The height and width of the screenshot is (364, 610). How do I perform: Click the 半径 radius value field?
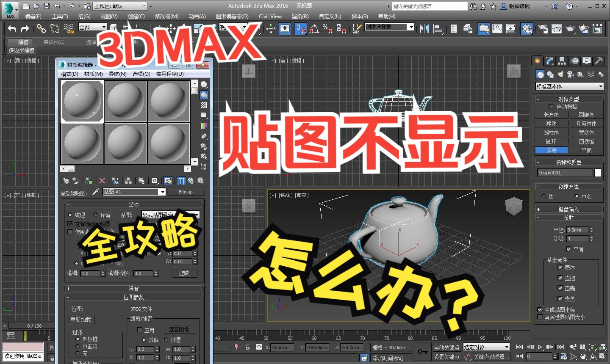[577, 230]
